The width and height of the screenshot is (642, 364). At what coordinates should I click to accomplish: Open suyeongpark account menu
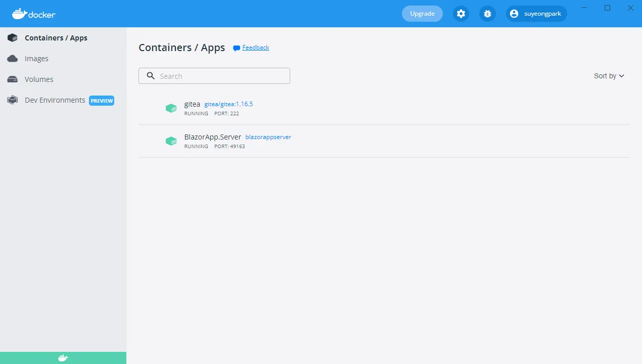pyautogui.click(x=536, y=14)
